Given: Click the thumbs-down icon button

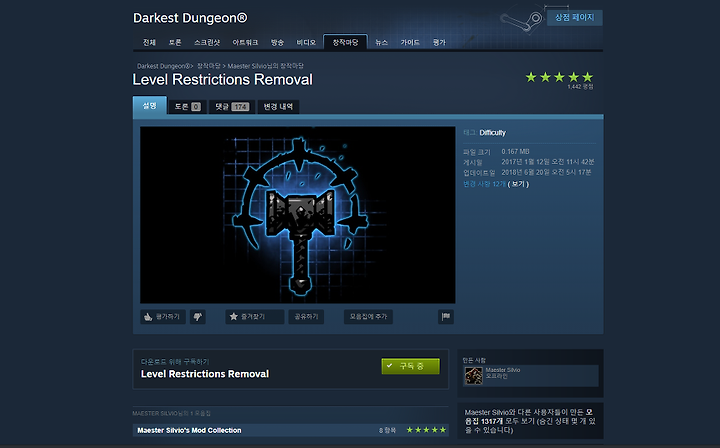Looking at the screenshot, I should [198, 317].
